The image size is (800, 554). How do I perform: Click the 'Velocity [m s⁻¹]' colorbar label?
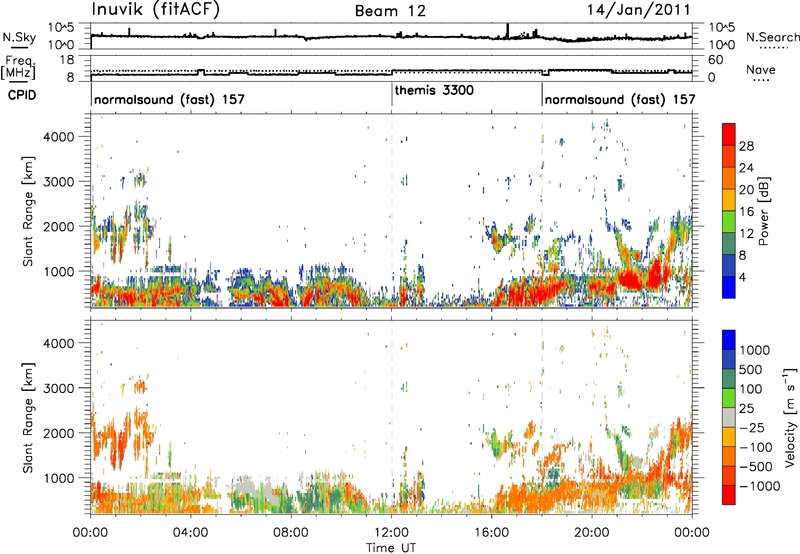[790, 417]
